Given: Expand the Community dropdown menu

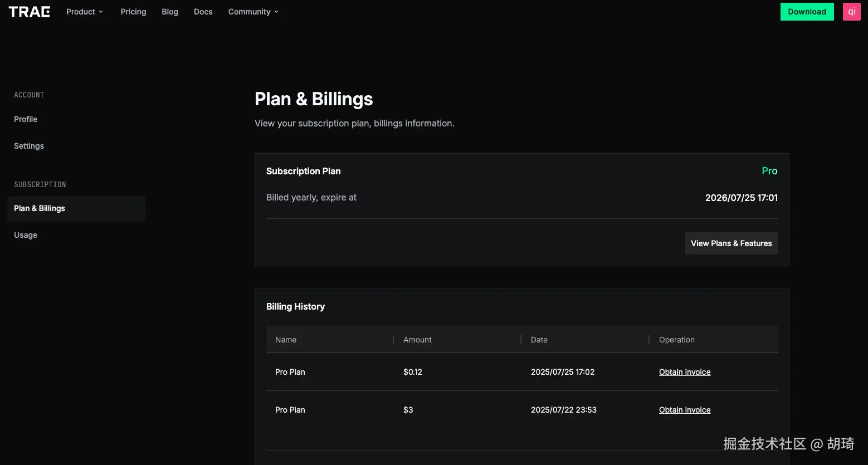Looking at the screenshot, I should point(253,12).
